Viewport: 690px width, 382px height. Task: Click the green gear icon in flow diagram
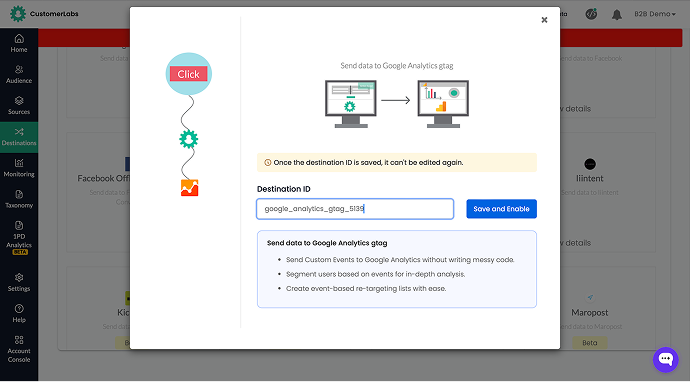(x=188, y=139)
